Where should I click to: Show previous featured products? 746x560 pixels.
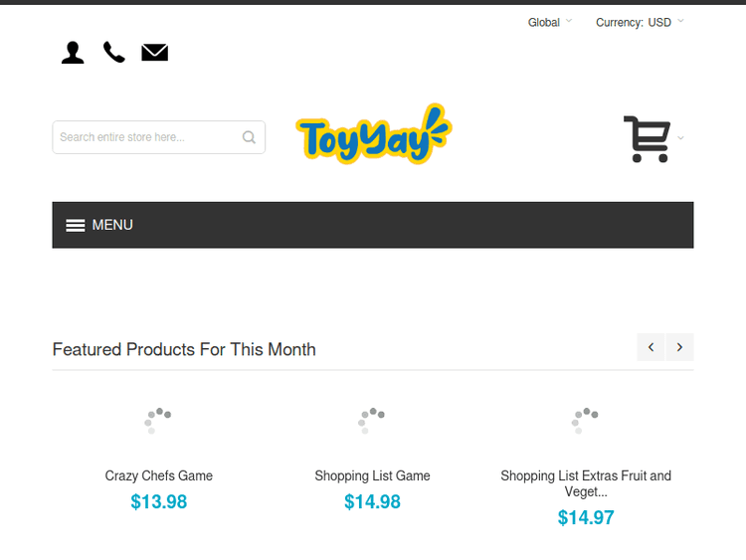click(x=652, y=347)
